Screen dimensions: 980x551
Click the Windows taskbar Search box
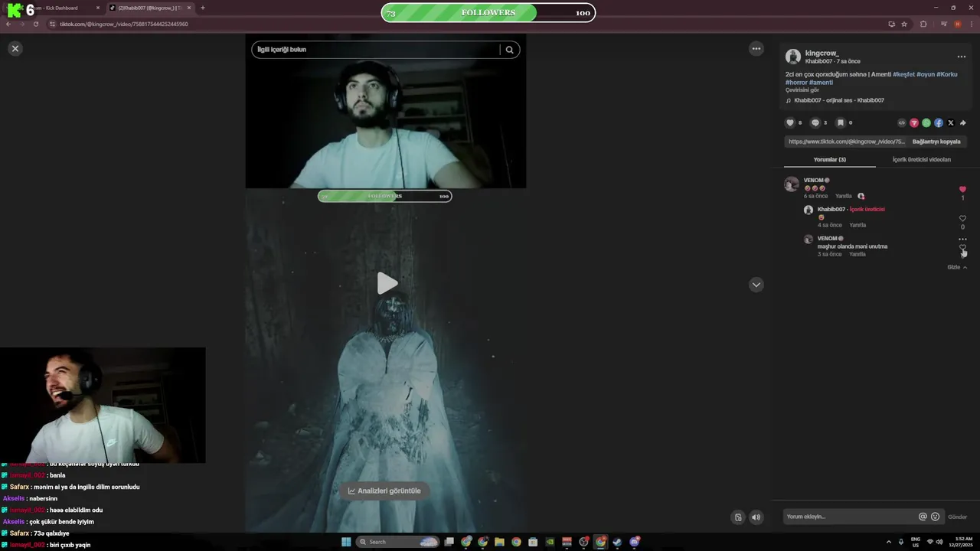coord(398,542)
